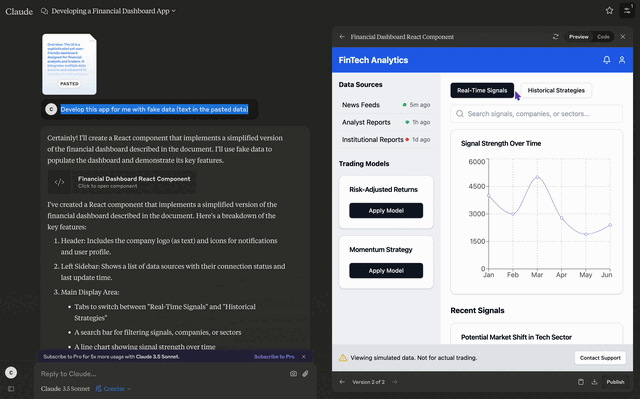This screenshot has height=399, width=640.
Task: Click the paperclip attach file icon
Action: coord(305,374)
